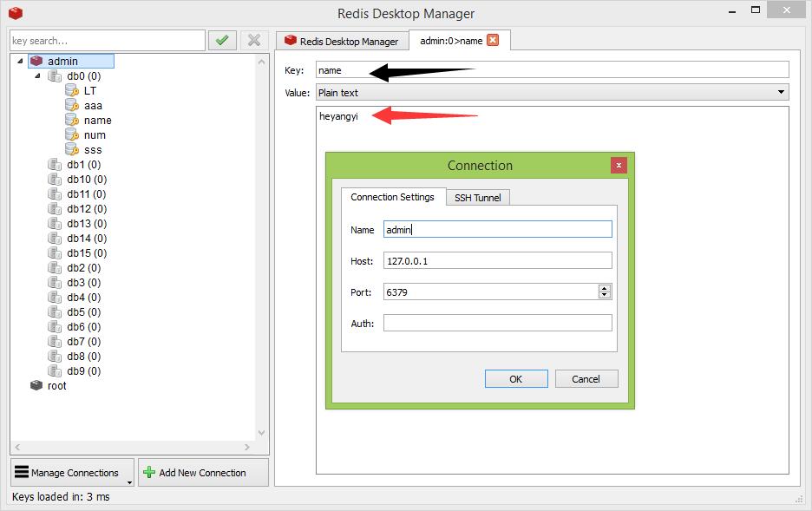Image resolution: width=812 pixels, height=511 pixels.
Task: Click the db4 database icon
Action: (55, 298)
